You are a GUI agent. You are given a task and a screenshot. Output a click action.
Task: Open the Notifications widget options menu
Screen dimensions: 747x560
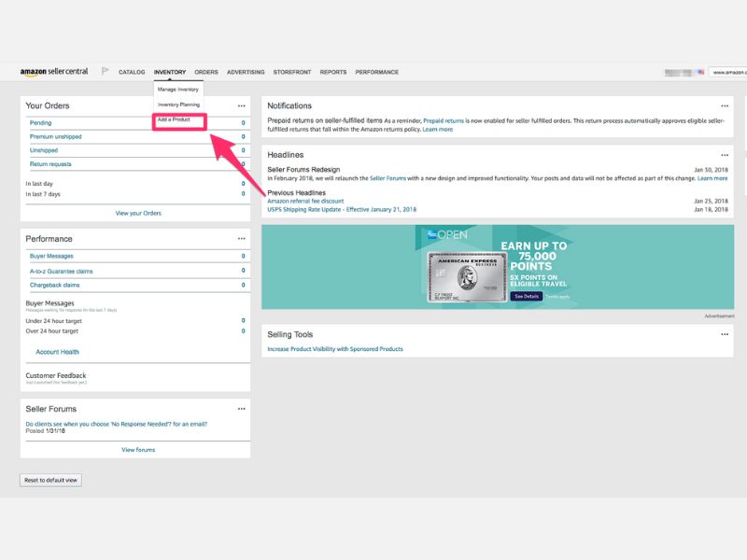tap(725, 105)
